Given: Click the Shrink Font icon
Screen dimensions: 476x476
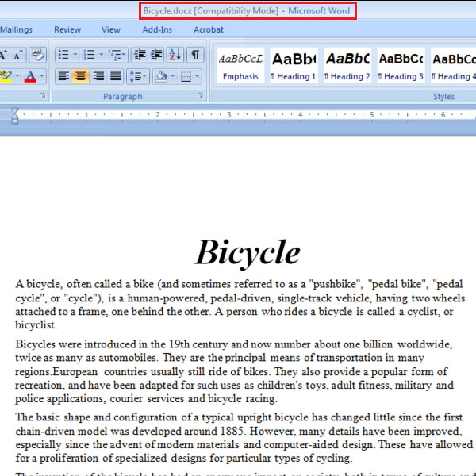Looking at the screenshot, I should 18,55.
